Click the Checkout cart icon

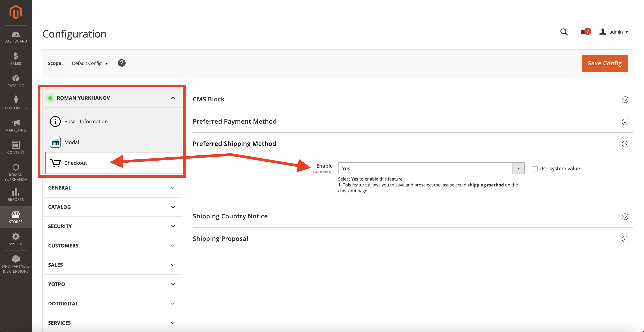pos(55,163)
